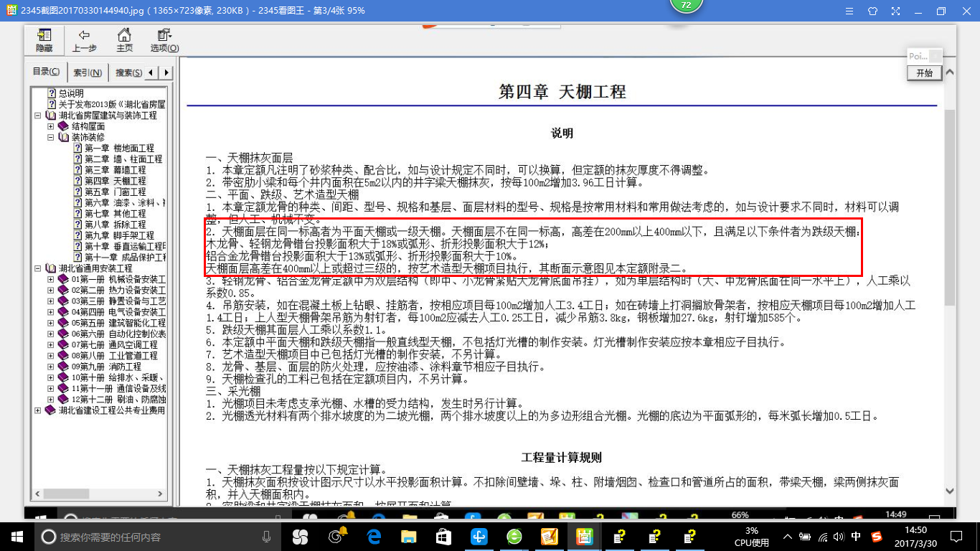The image size is (980, 551).
Task: Click the 2345看图王 taskbar icon
Action: (x=585, y=536)
